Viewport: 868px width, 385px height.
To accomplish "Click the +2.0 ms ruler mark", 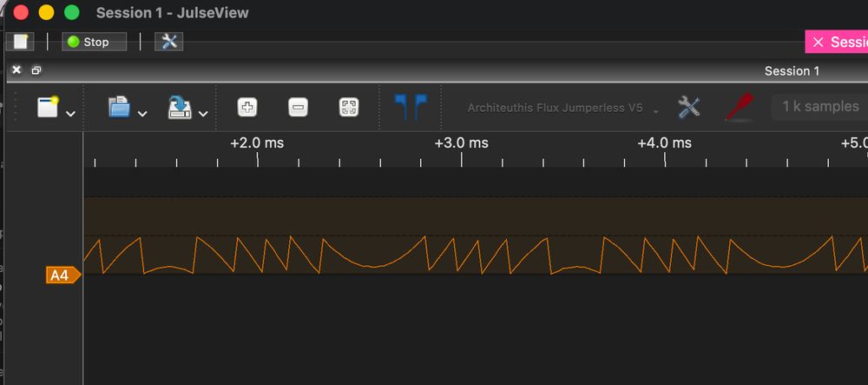I will tap(257, 143).
